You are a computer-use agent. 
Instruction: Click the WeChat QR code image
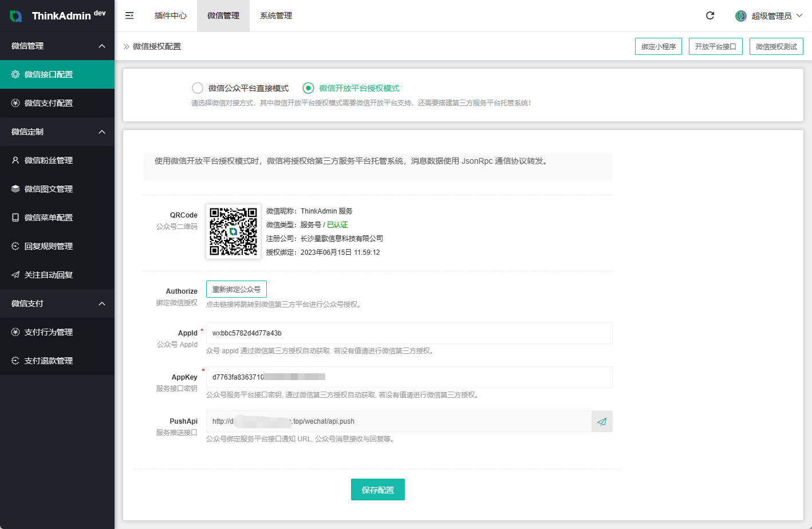[233, 231]
